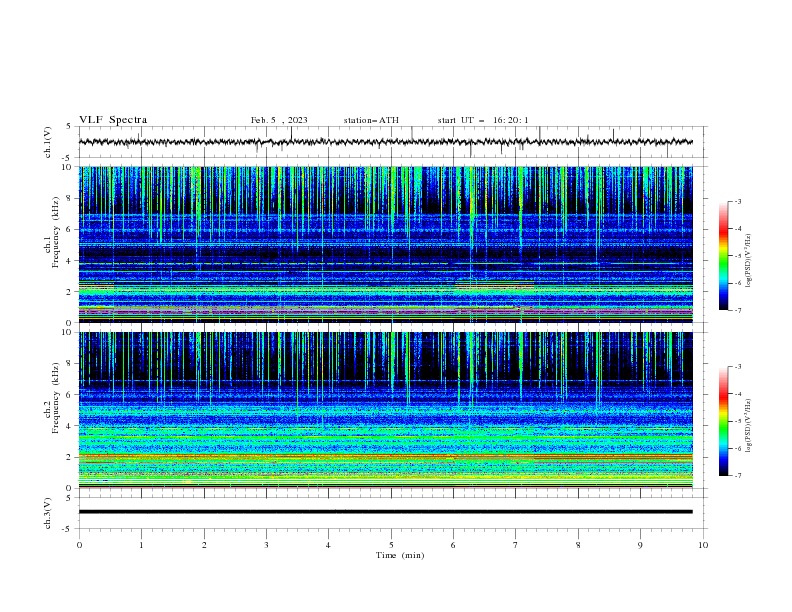The image size is (792, 612).
Task: Click the "-7" label on ch.2 colorbar
Action: pos(737,476)
